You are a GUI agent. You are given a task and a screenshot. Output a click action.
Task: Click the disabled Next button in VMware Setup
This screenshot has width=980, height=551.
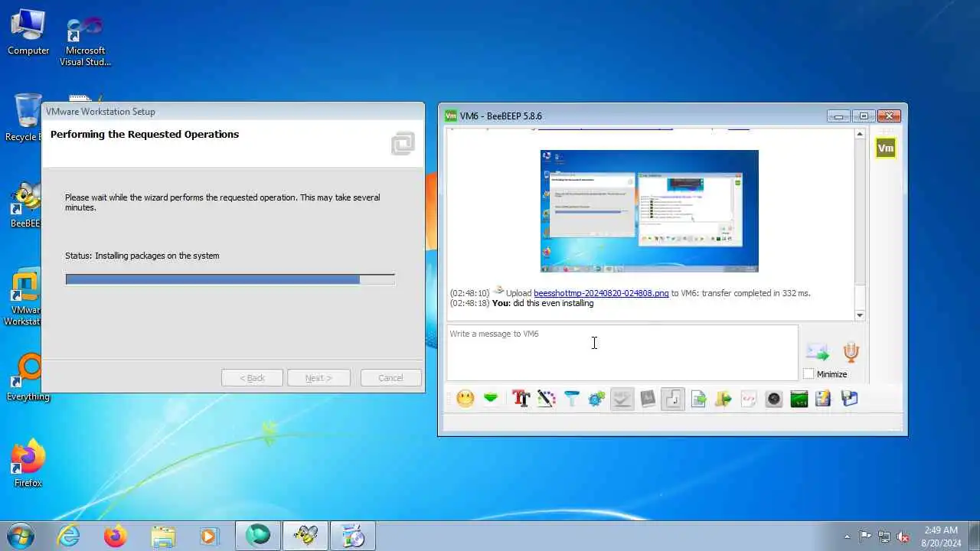point(318,378)
